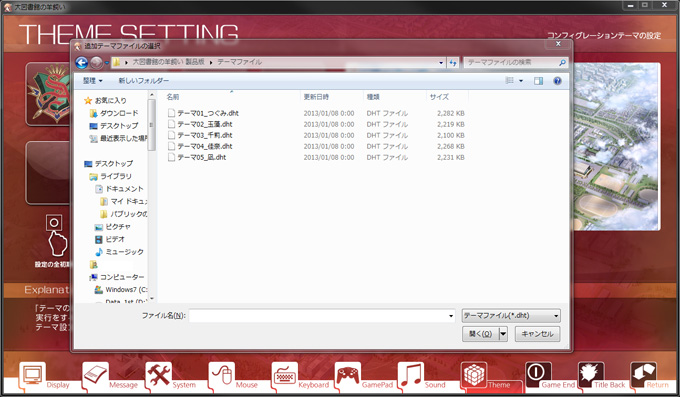Click the 開く(O) button
This screenshot has width=680, height=397.
481,334
